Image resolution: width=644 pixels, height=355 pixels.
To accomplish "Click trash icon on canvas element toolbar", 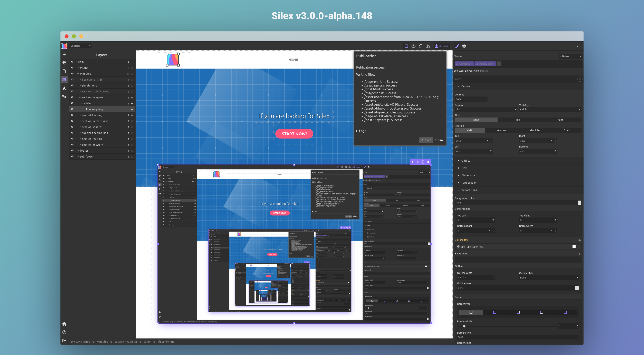I will click(428, 162).
